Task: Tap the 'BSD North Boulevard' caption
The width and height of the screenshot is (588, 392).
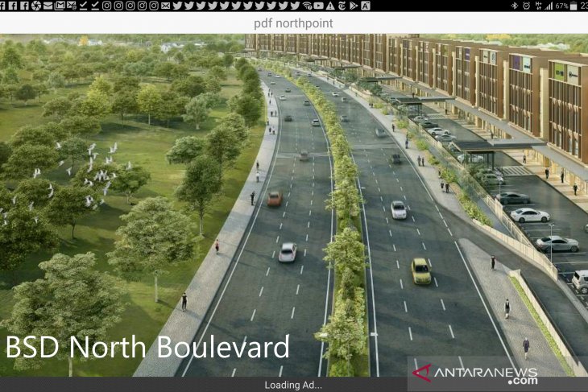Action: (x=147, y=347)
